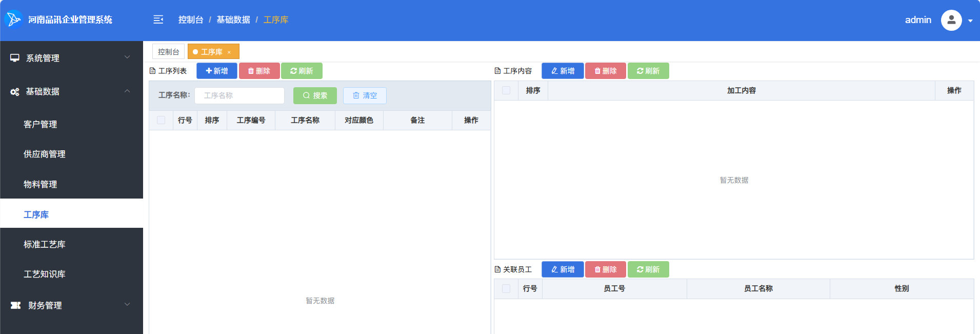Click the 员工号 column header
The height and width of the screenshot is (334, 980).
[x=614, y=288]
